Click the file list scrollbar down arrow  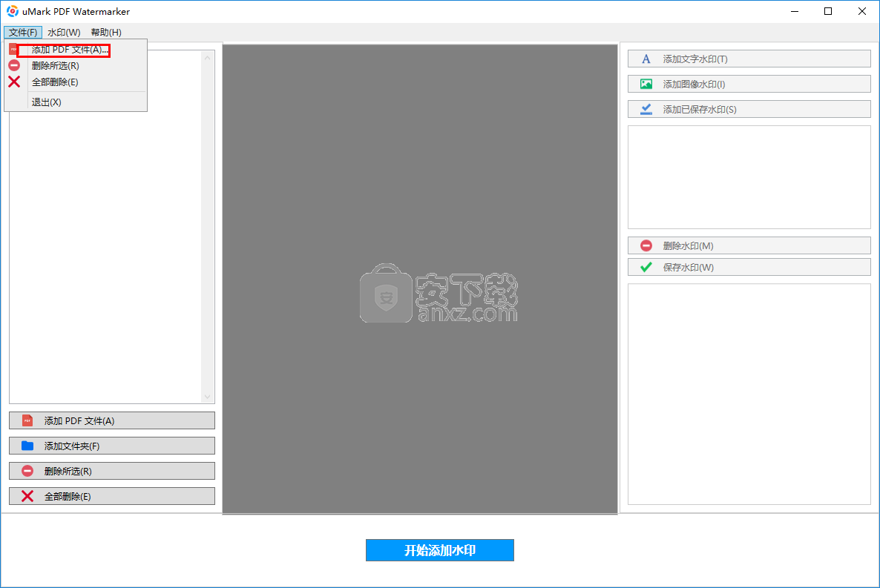(208, 397)
